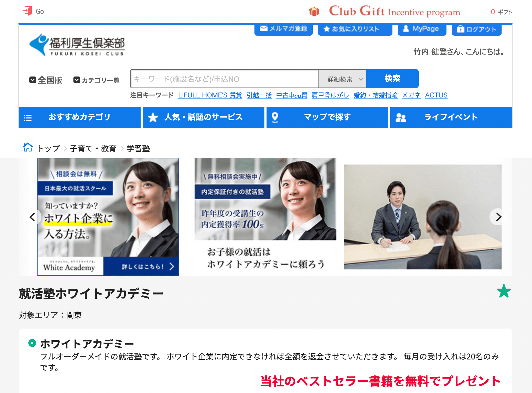Toggle the 全国版 checkbox selector
This screenshot has height=393, width=532.
point(33,80)
